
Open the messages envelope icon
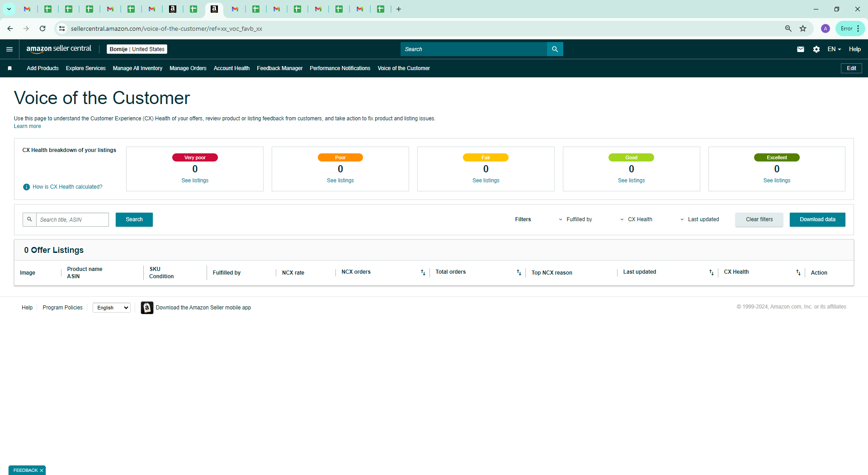[x=800, y=49]
